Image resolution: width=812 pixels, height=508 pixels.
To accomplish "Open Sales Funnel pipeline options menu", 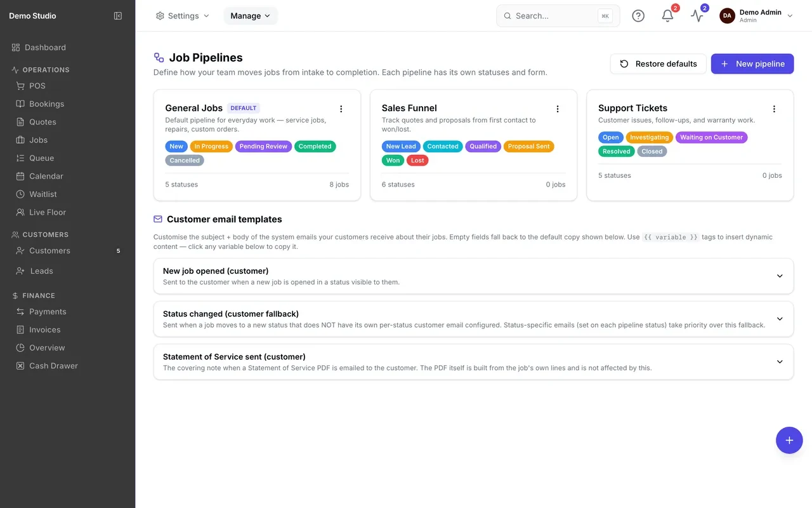I will [558, 109].
